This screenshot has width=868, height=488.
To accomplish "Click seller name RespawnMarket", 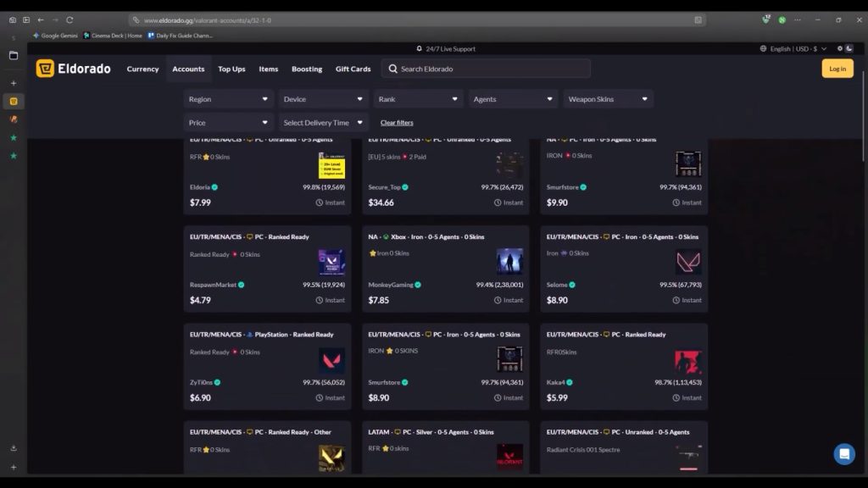I will pyautogui.click(x=213, y=285).
